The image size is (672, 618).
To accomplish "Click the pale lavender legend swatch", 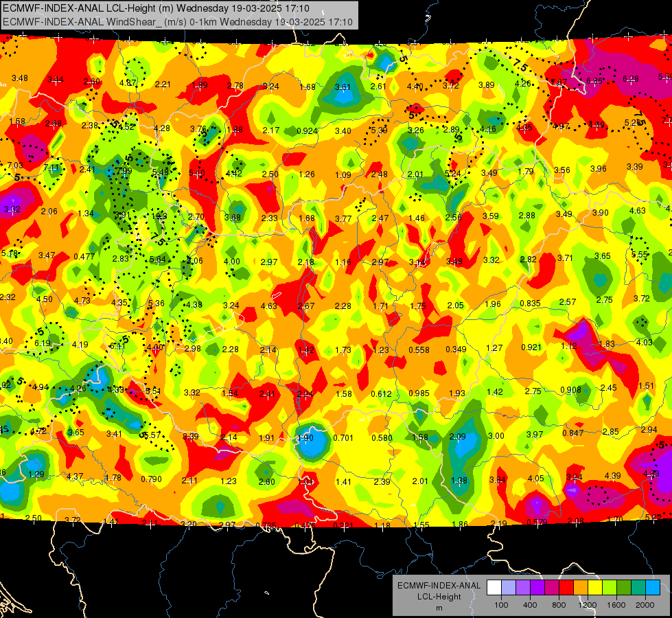I will [509, 588].
